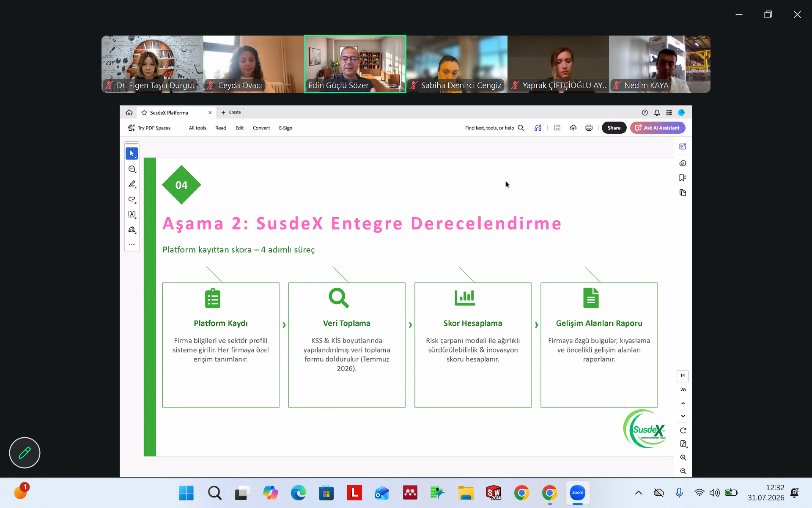Click the cloud upload icon
Viewport: 812px width, 508px height.
point(573,128)
